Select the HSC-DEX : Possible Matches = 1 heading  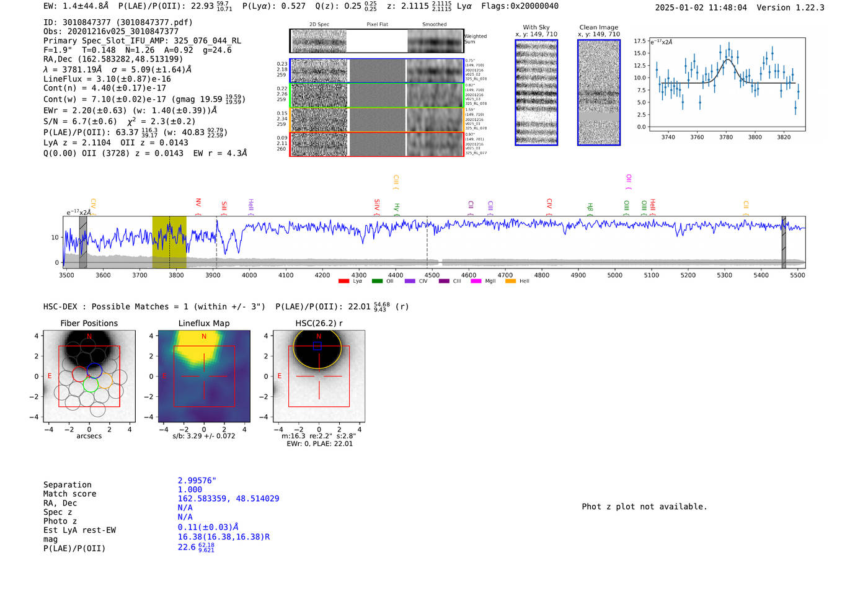point(154,306)
